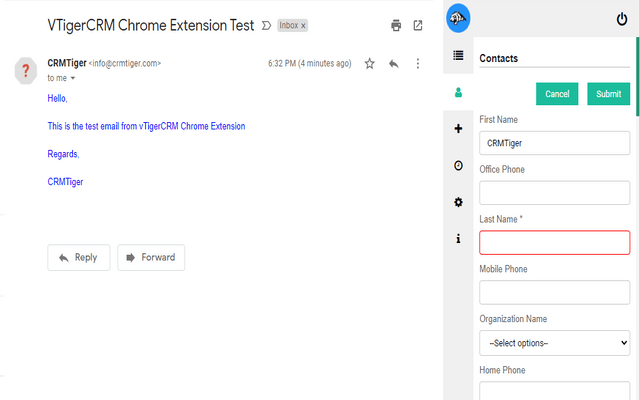
Task: Remove the Inbox label with x
Action: coord(303,26)
